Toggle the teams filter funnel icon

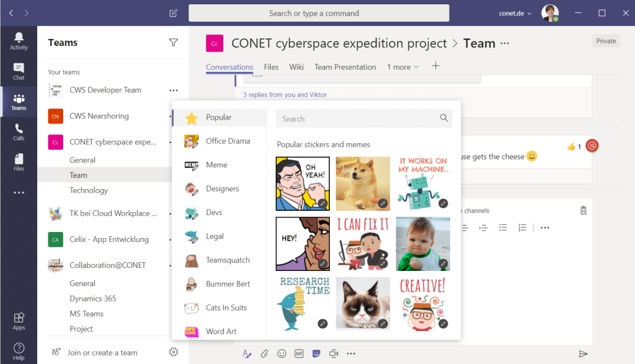[174, 42]
